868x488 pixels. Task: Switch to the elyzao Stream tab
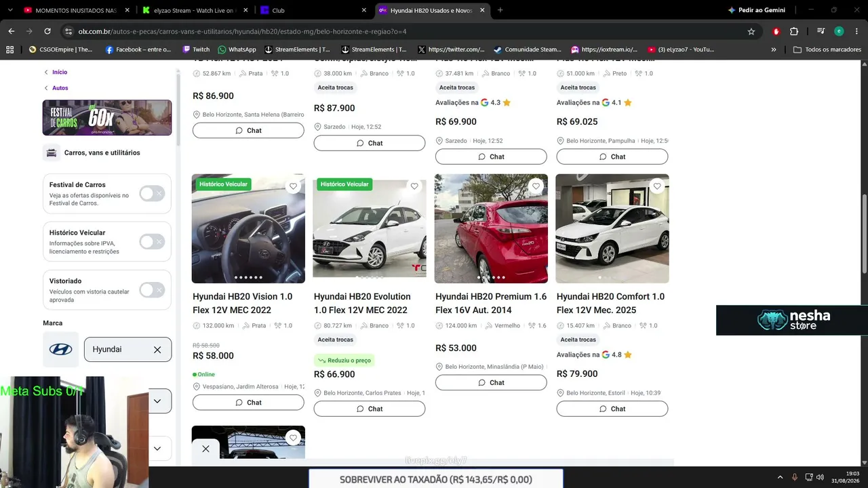click(x=193, y=10)
